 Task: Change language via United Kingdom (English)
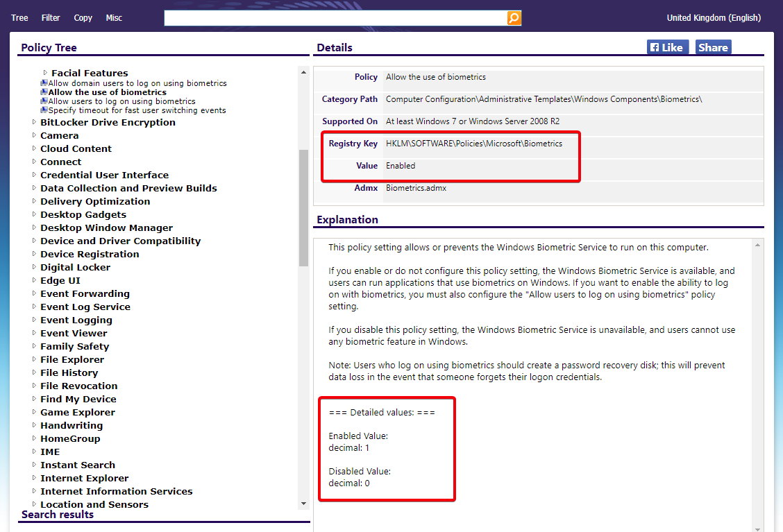click(x=714, y=17)
